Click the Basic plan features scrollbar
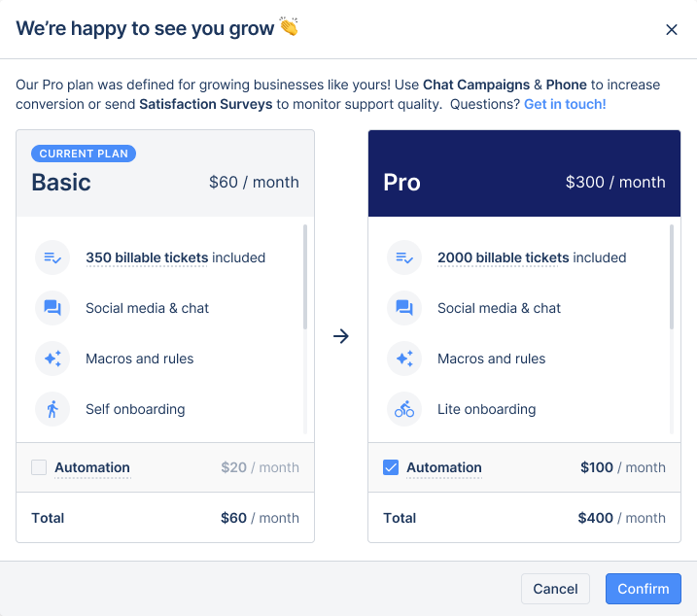The height and width of the screenshot is (616, 697). click(x=305, y=277)
